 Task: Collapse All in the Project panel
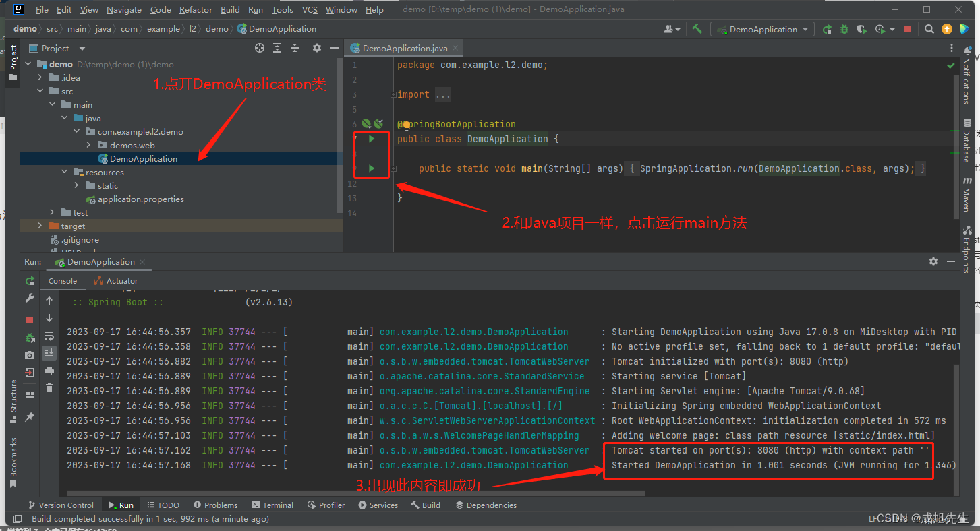295,48
